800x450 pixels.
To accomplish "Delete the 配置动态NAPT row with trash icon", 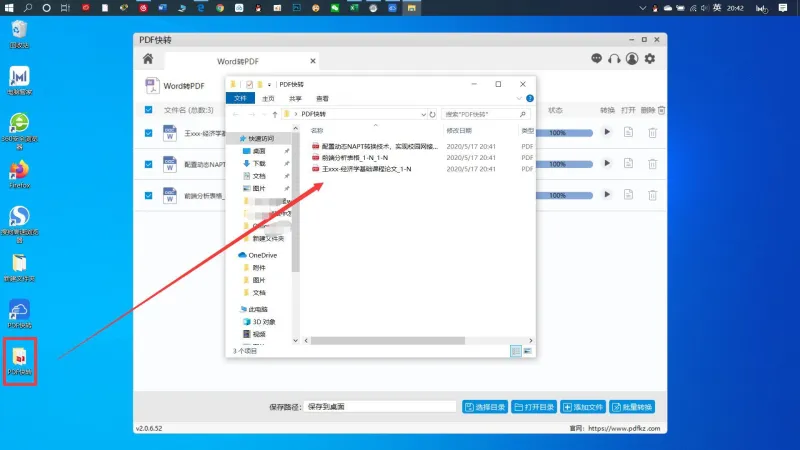I will pyautogui.click(x=653, y=164).
